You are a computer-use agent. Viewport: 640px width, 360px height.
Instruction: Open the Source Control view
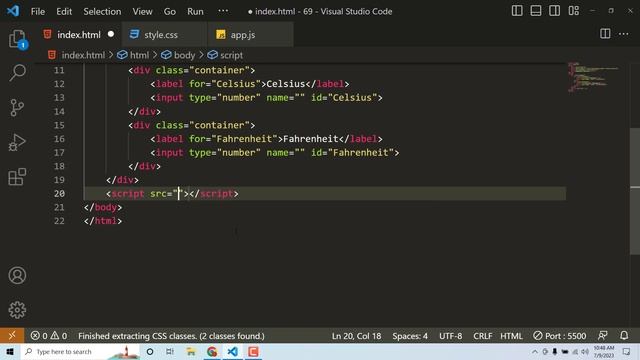(x=17, y=108)
